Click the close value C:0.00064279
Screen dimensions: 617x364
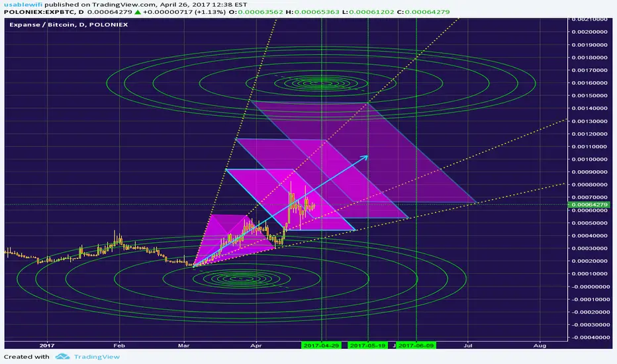pyautogui.click(x=423, y=12)
